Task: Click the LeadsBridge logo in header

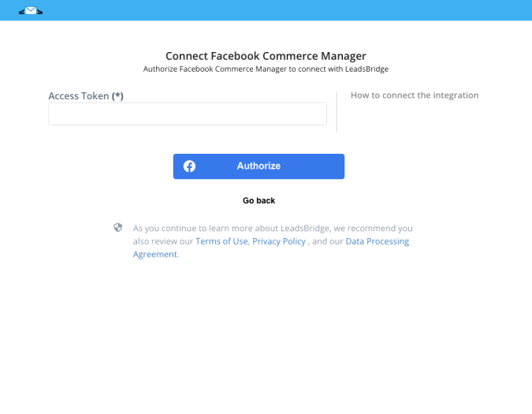Action: pyautogui.click(x=31, y=11)
